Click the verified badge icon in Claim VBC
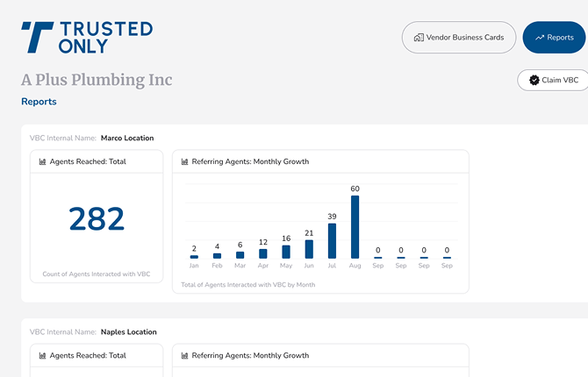This screenshot has width=588, height=377. pyautogui.click(x=534, y=80)
